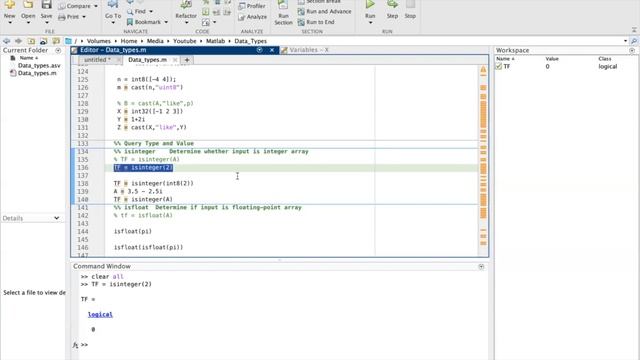Viewport: 640px width, 360px height.
Task: Click the logical hyperlink in Command Window
Action: point(100,315)
